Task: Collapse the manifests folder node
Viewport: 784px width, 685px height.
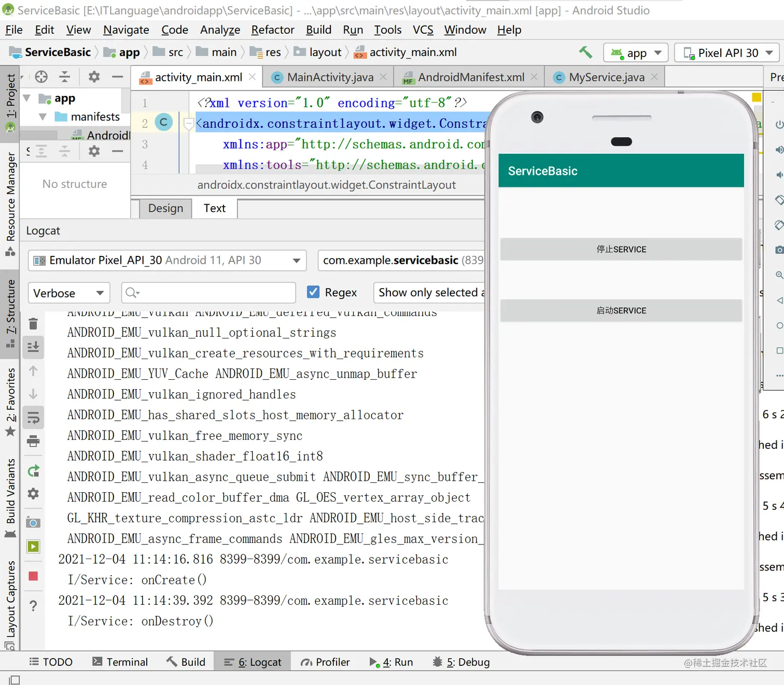Action: [x=43, y=117]
